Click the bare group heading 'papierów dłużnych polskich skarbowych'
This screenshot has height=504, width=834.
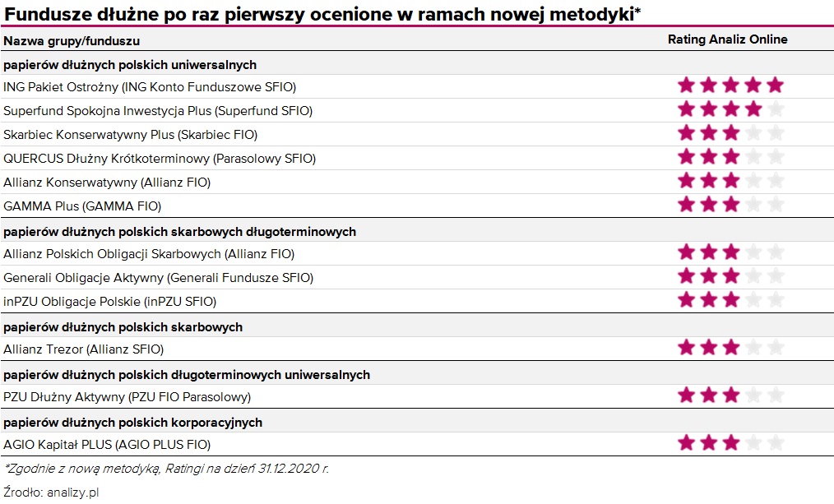(x=123, y=327)
